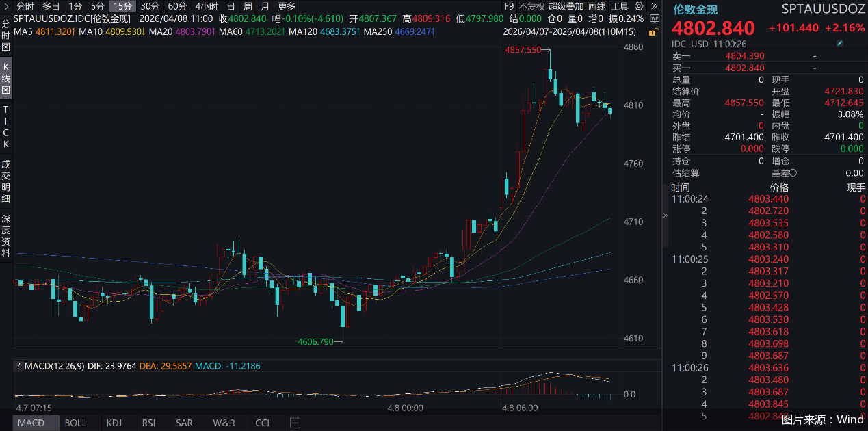Switch chart to 30分 interval
Screen dimensions: 868x431
[150, 6]
